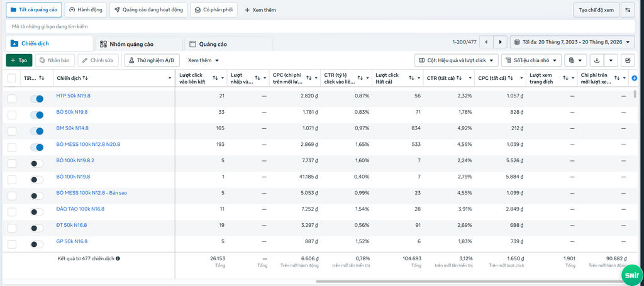Disable BÒ MESS 100k N12.8 N20.8 campaign

pyautogui.click(x=37, y=147)
